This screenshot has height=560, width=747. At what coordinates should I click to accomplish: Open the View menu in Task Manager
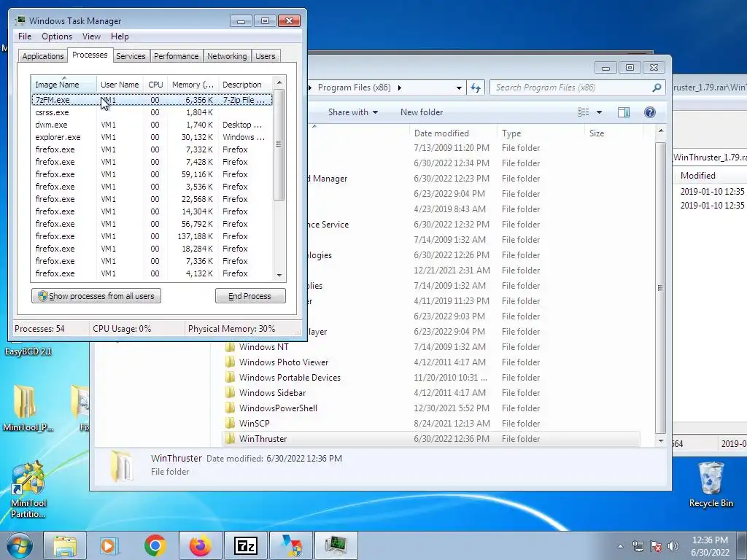click(x=91, y=36)
